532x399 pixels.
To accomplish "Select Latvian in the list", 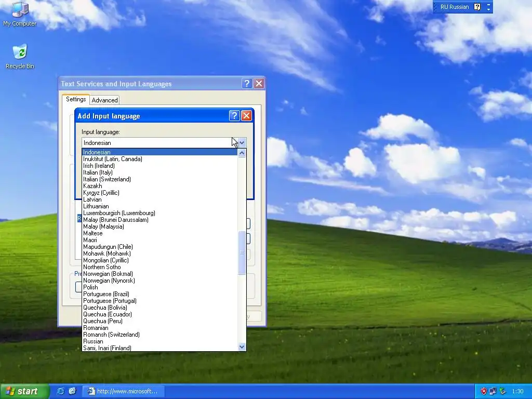I will pyautogui.click(x=160, y=199).
